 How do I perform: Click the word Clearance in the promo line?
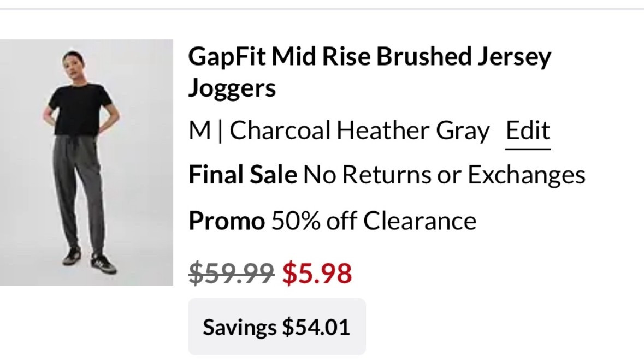(x=420, y=221)
